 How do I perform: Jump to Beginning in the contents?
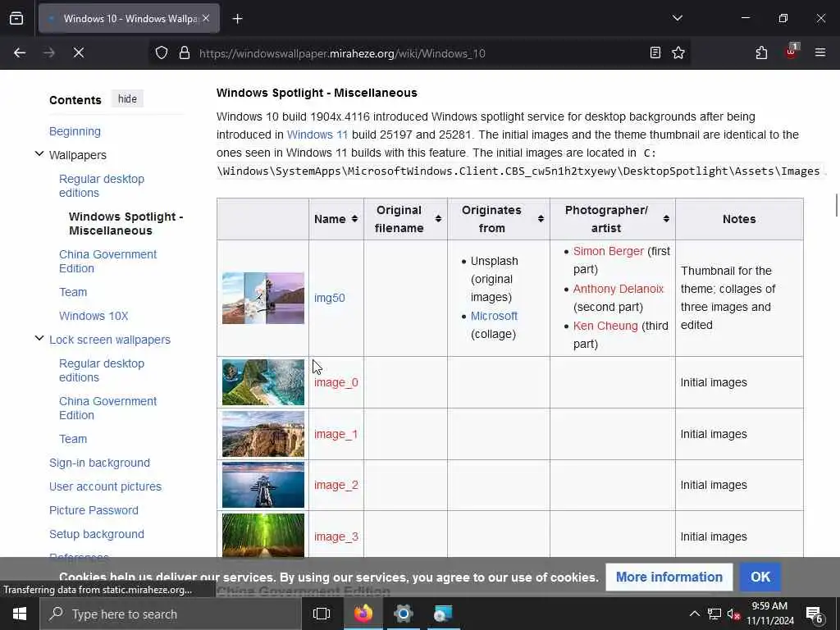[75, 131]
